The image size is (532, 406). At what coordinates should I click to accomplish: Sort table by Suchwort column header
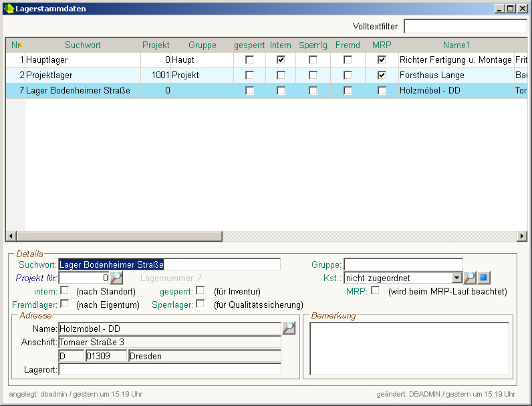coord(83,45)
